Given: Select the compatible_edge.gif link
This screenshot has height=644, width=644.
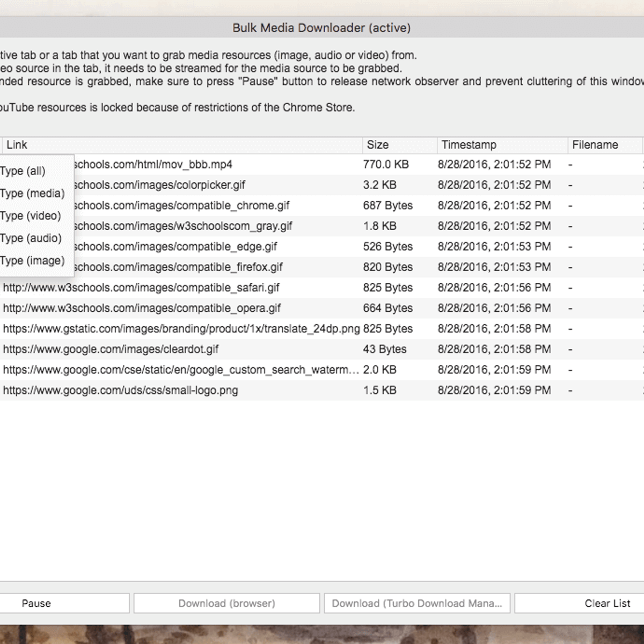Looking at the screenshot, I should click(x=175, y=247).
